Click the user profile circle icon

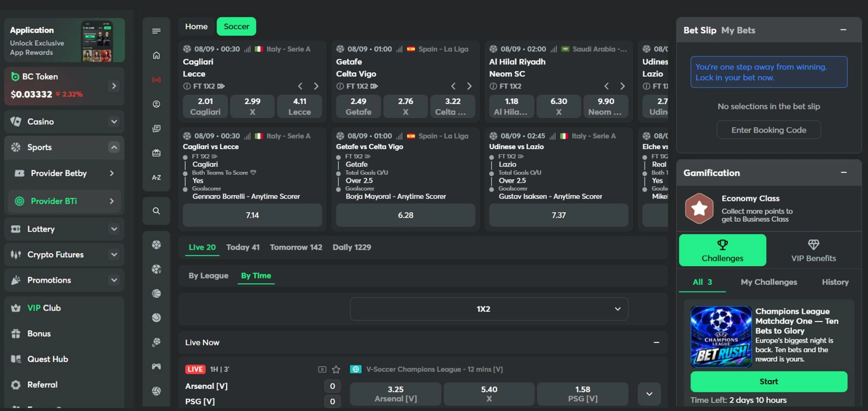(x=156, y=104)
